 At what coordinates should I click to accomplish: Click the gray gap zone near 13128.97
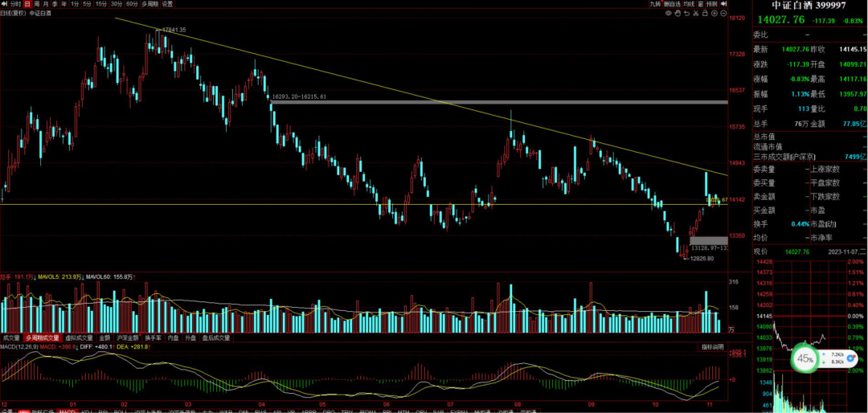(708, 240)
